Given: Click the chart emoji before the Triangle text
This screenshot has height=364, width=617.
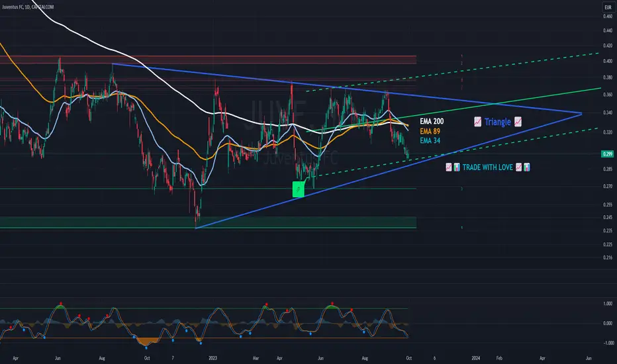Looking at the screenshot, I should tap(477, 122).
